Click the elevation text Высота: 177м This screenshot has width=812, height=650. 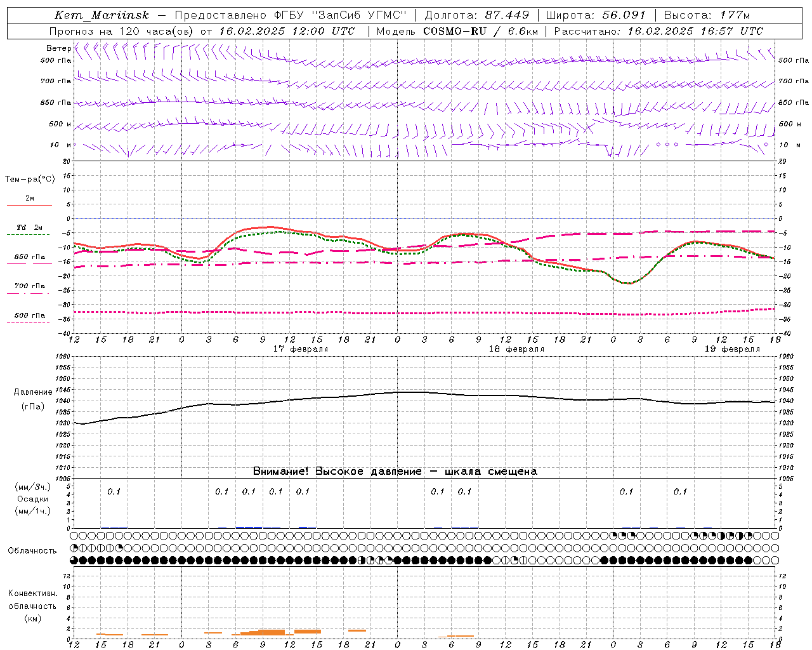pyautogui.click(x=706, y=15)
